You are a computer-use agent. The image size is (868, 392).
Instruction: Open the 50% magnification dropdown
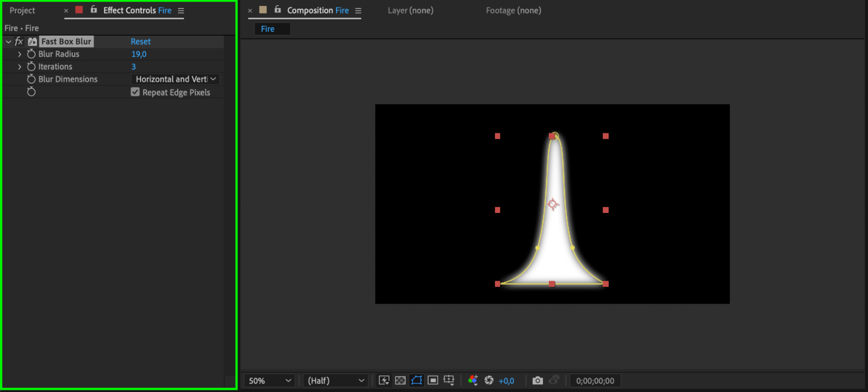(269, 381)
